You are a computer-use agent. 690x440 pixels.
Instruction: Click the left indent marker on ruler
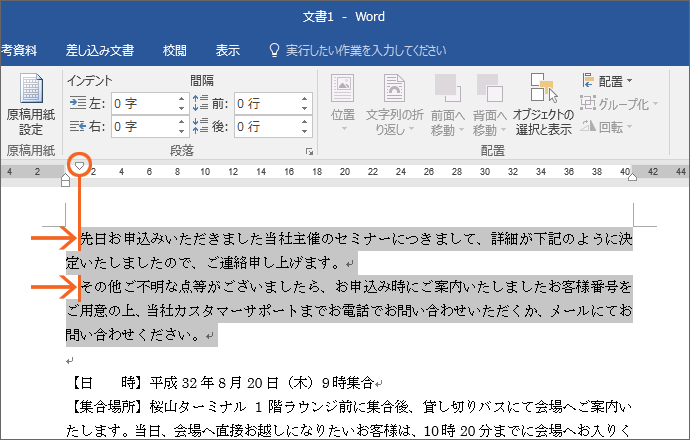pos(65,180)
